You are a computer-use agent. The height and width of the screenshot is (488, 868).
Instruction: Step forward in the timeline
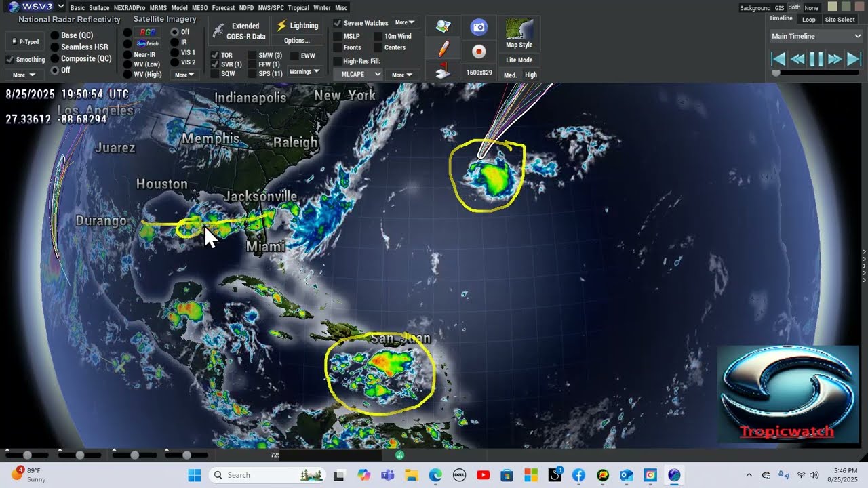coord(835,59)
